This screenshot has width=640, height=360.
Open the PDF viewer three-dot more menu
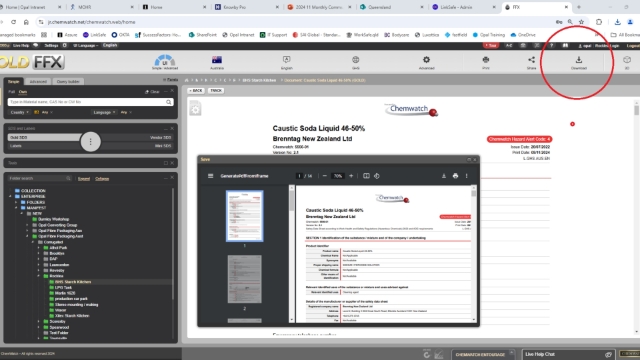(467, 176)
